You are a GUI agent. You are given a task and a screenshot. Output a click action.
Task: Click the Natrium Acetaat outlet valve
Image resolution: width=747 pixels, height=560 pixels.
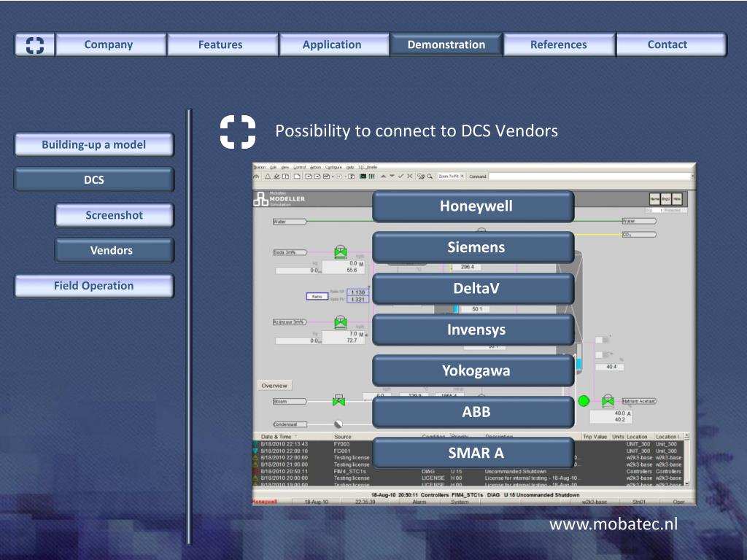608,401
